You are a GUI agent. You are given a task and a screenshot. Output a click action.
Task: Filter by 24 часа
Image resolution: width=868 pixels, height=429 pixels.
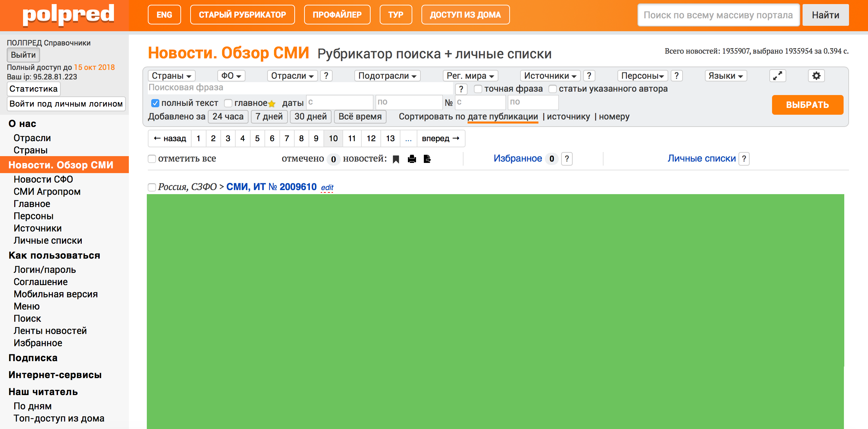[x=228, y=117]
